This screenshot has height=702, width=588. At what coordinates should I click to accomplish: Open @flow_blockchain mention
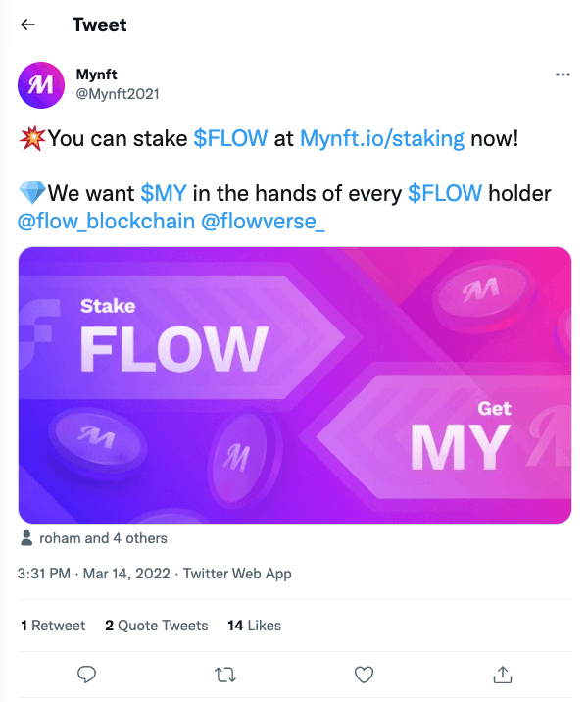point(106,222)
